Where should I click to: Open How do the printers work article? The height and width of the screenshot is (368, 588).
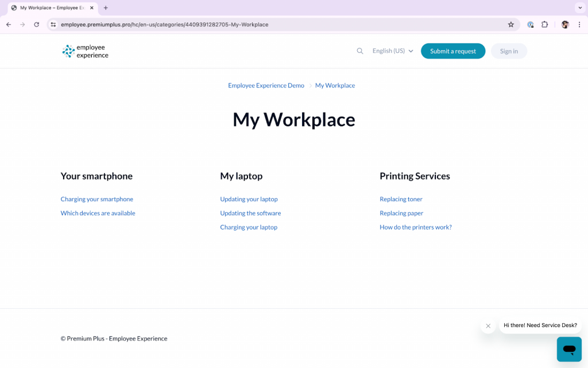click(415, 227)
